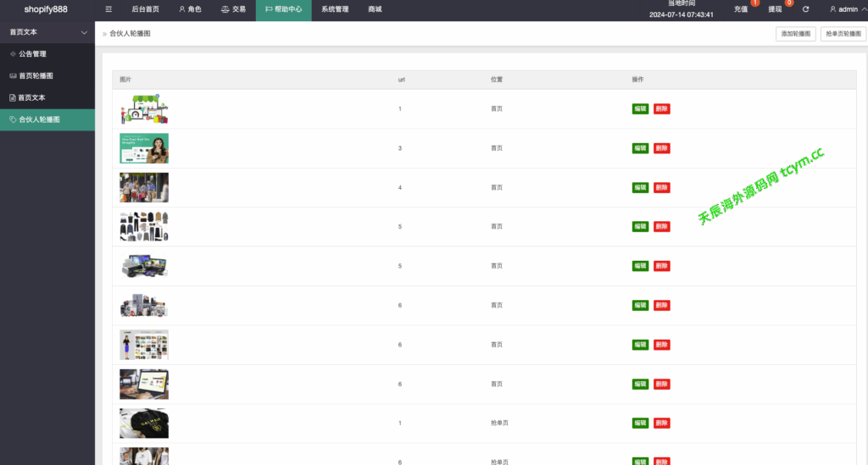Open the 商城 top menu
The height and width of the screenshot is (465, 868).
click(375, 9)
